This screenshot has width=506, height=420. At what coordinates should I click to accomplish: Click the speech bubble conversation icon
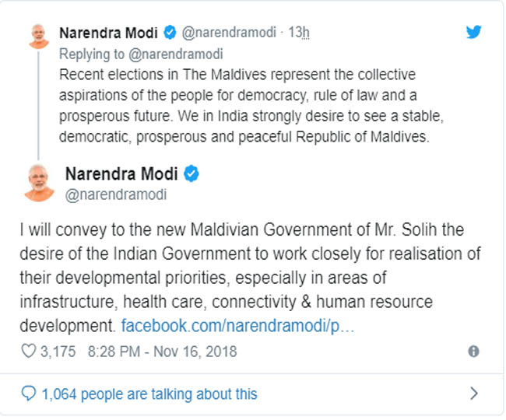(x=29, y=394)
